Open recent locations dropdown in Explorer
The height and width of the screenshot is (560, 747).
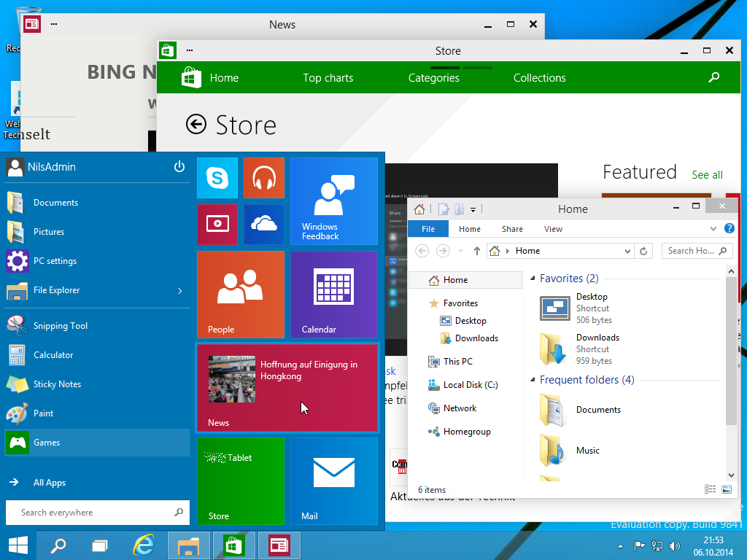pyautogui.click(x=460, y=251)
